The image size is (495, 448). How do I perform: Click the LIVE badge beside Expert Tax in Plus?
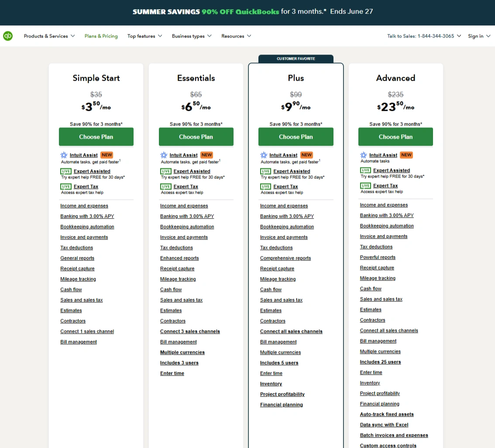pyautogui.click(x=265, y=186)
